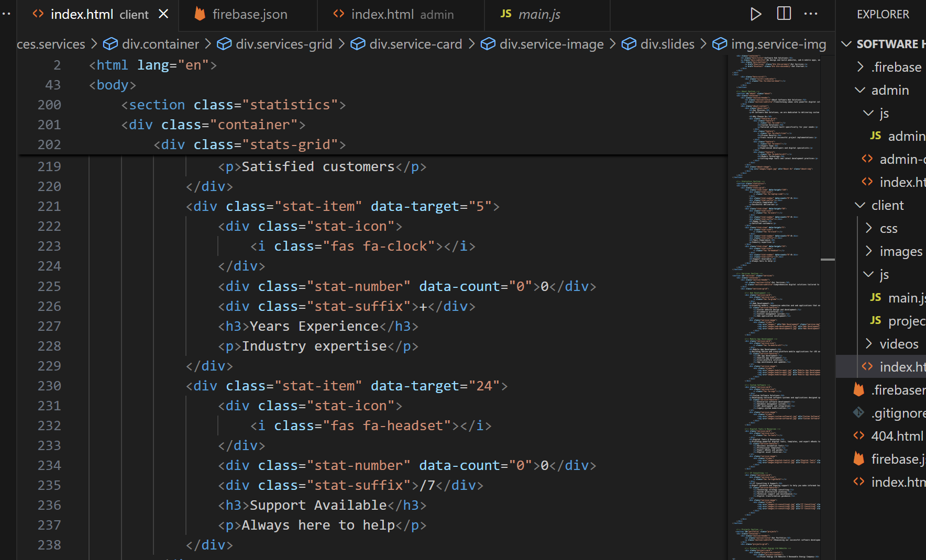
Task: Select img.service-img in the breadcrumb
Action: pos(778,44)
